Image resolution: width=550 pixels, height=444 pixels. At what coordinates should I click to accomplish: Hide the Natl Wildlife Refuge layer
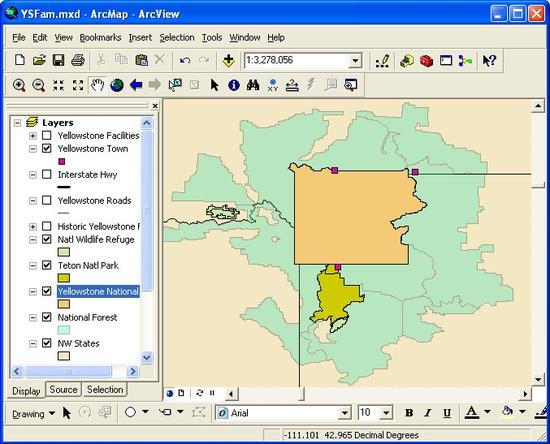point(47,239)
